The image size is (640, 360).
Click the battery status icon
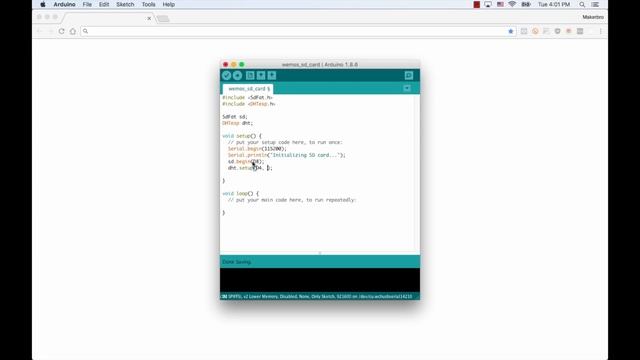click(x=526, y=4)
